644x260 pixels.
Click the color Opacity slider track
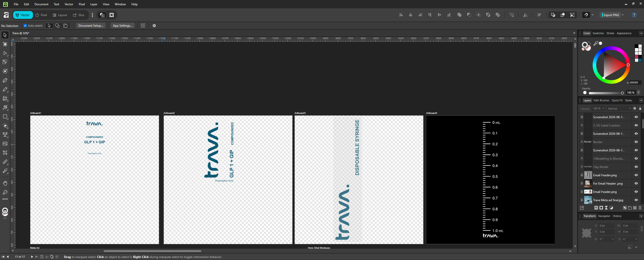[606, 93]
